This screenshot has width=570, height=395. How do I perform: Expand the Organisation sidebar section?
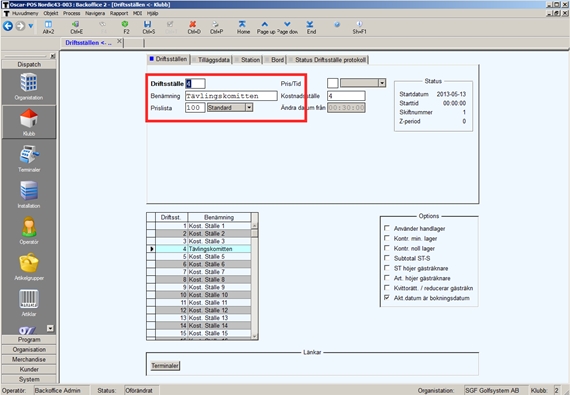point(29,349)
